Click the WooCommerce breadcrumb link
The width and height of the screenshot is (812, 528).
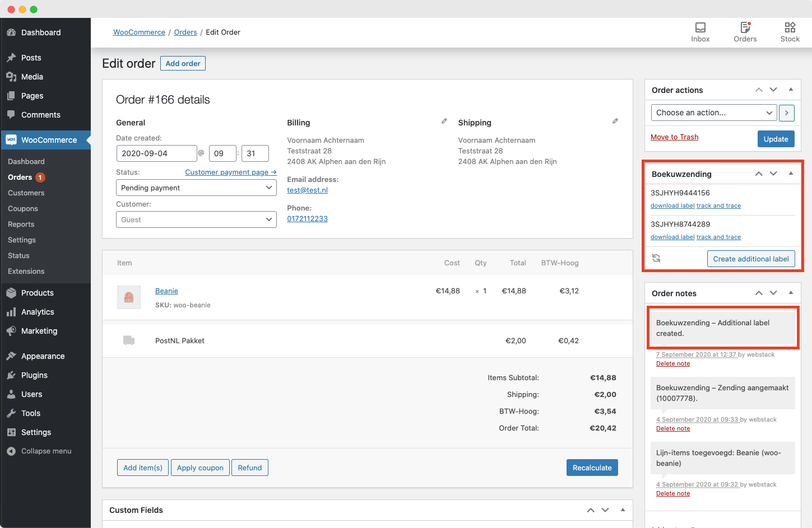[x=139, y=32]
